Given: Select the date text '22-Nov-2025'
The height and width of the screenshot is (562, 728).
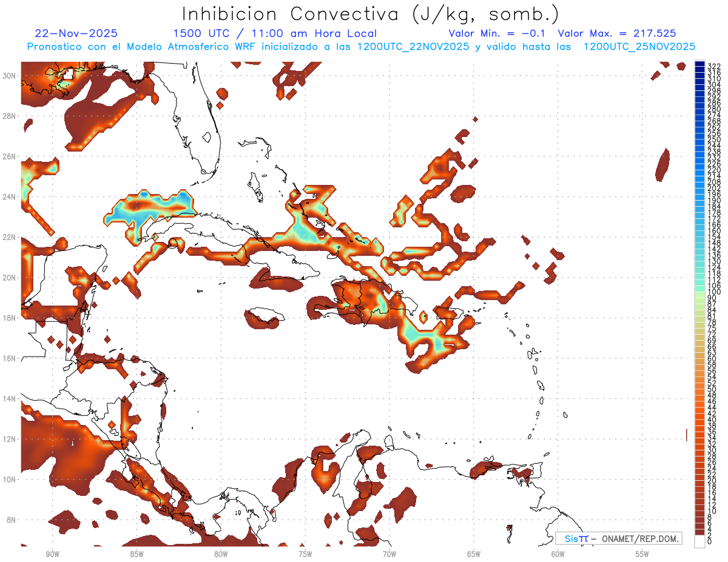Looking at the screenshot, I should pos(76,33).
